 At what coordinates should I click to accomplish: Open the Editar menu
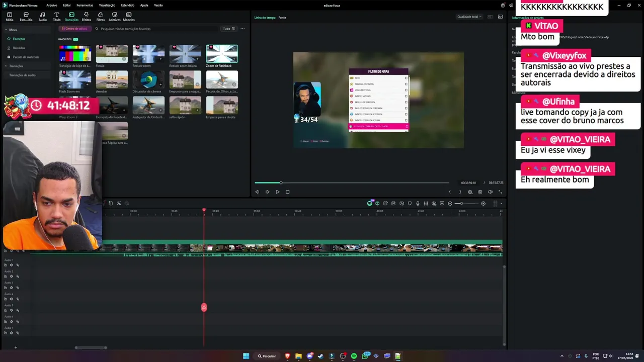click(67, 5)
